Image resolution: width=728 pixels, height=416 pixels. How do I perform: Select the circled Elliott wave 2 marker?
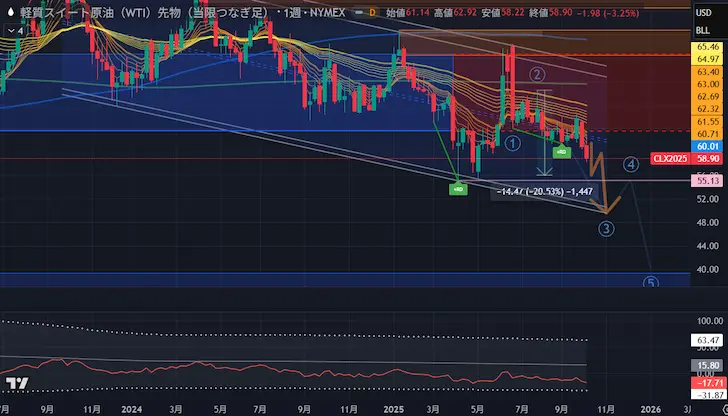tap(537, 73)
